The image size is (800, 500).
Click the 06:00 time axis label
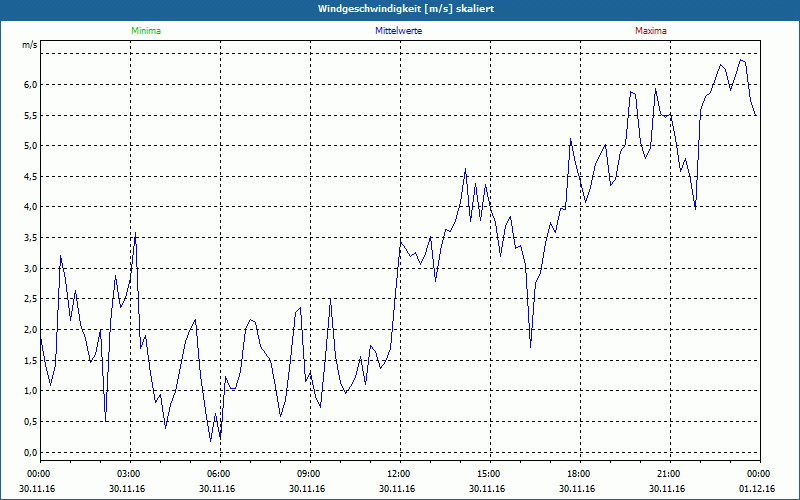(217, 474)
